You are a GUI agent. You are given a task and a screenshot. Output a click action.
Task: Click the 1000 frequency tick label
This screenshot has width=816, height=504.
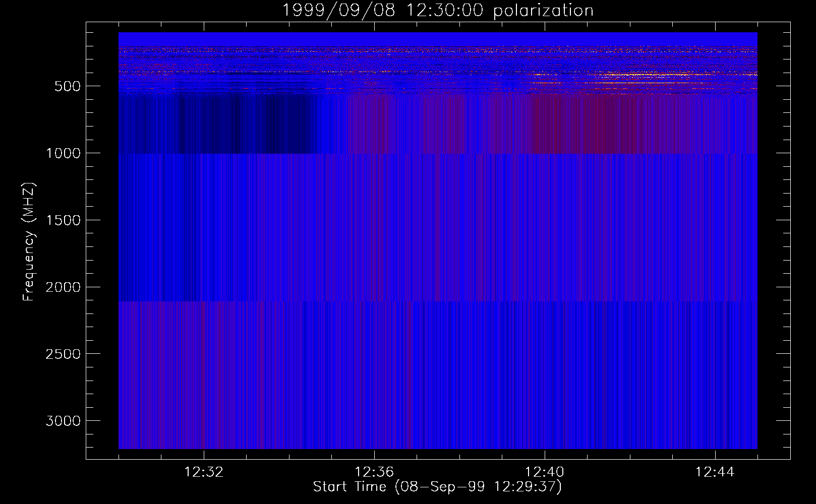(x=63, y=153)
